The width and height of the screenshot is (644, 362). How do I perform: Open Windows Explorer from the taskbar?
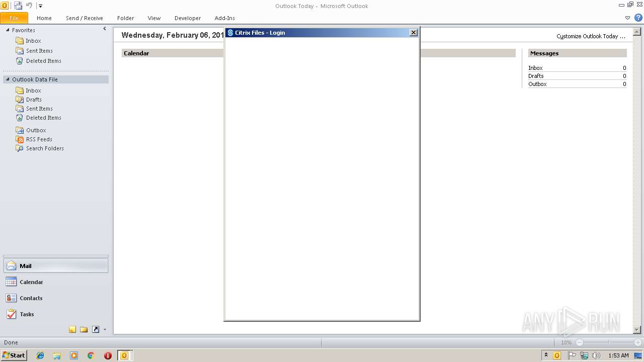coord(57,355)
